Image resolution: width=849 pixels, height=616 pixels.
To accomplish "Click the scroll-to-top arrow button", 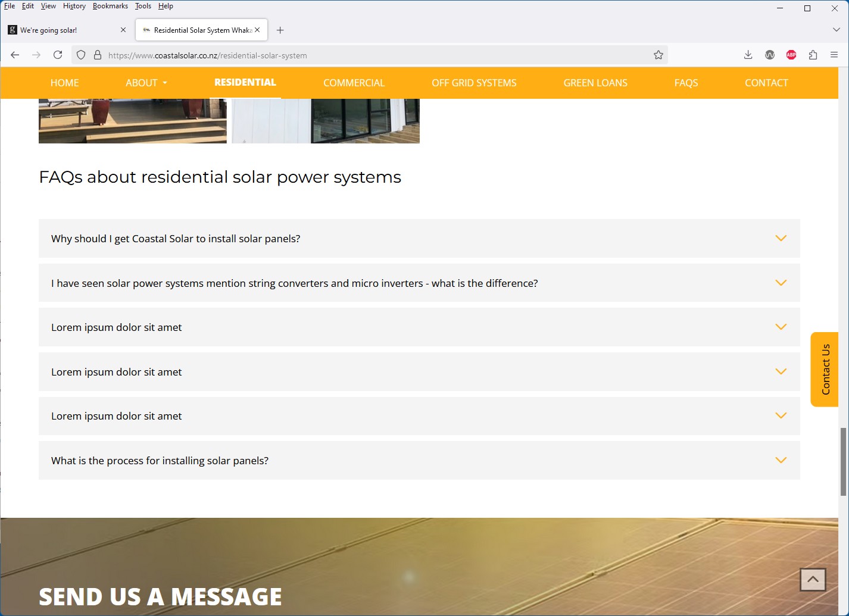I will 813,579.
